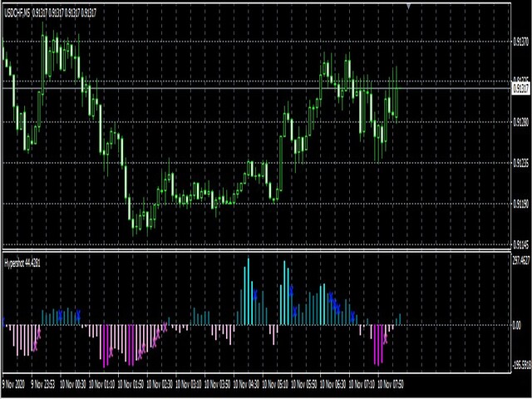Click the 10 Nov 03:10 time label
532x399 pixels.
click(189, 384)
